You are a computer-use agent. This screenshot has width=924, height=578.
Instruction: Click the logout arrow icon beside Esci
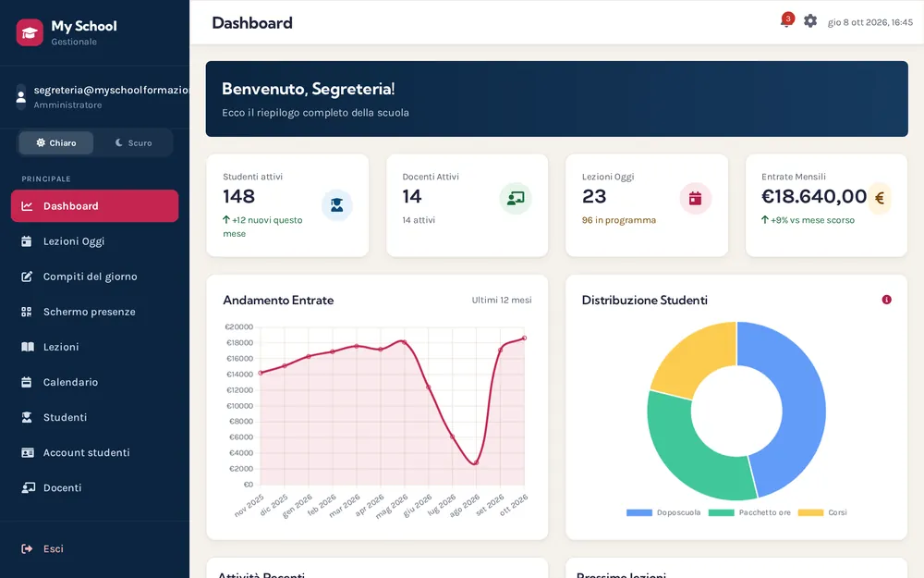(x=27, y=549)
